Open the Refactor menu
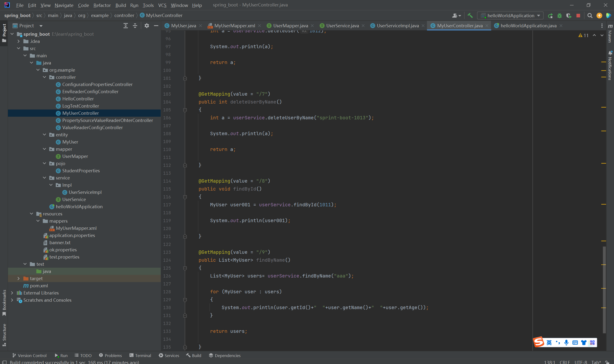614x364 pixels. click(x=102, y=5)
